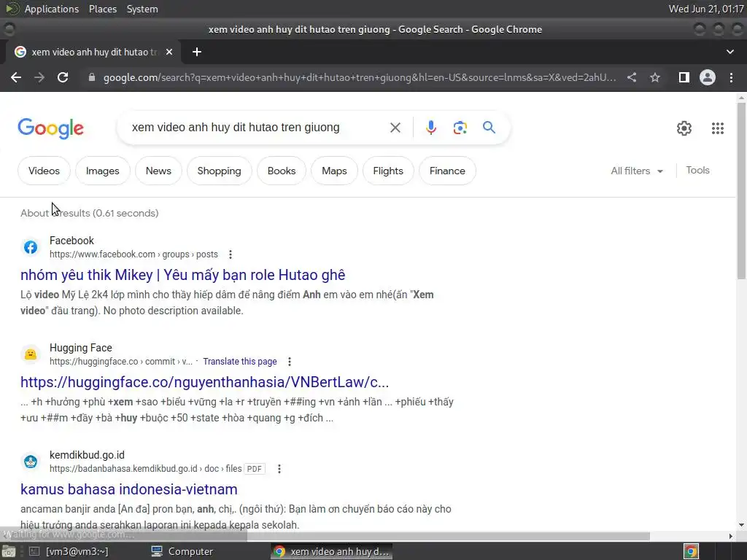Click the Chrome icon in the bottom-right tray
747x560 pixels.
pos(691,551)
